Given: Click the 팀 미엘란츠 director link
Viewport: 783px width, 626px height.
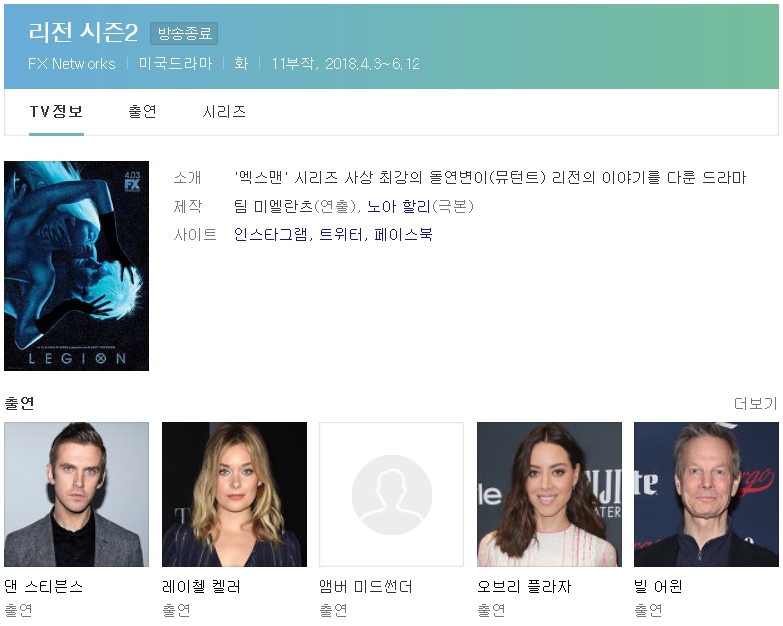Looking at the screenshot, I should click(273, 207).
